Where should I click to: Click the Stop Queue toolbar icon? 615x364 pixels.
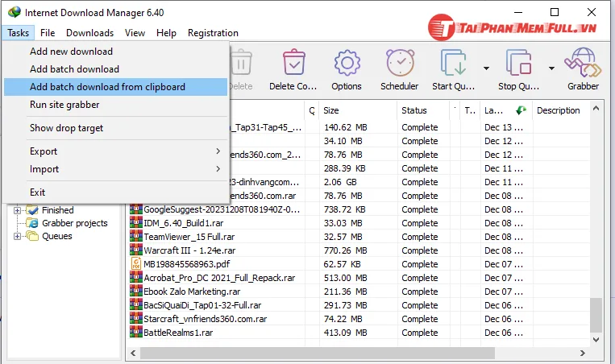[x=518, y=62]
